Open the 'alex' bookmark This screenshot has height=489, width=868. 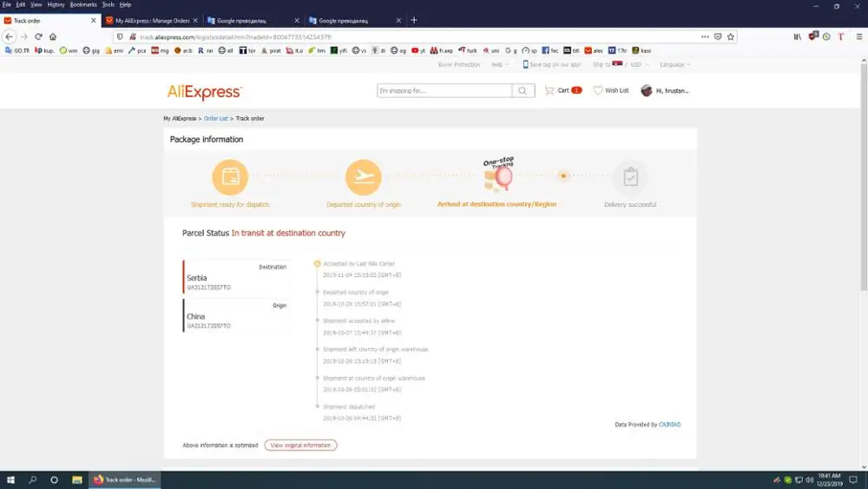coord(594,50)
